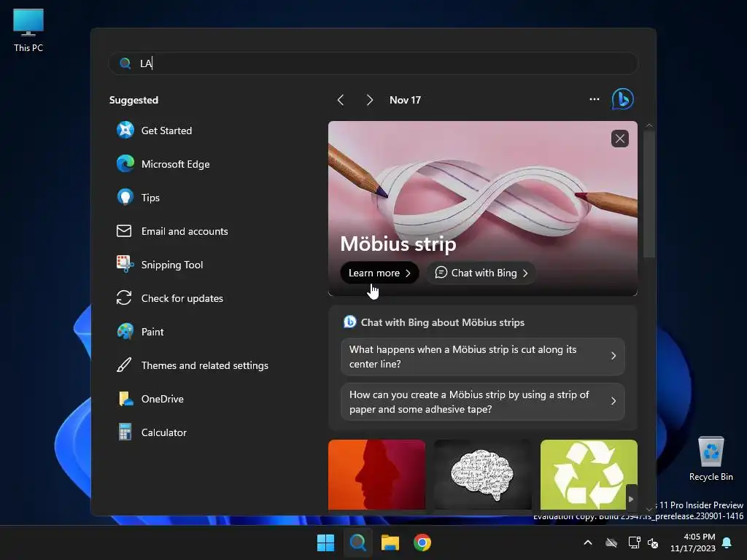This screenshot has height=560, width=747.
Task: Click the Check for updates refresh icon
Action: coord(124,298)
